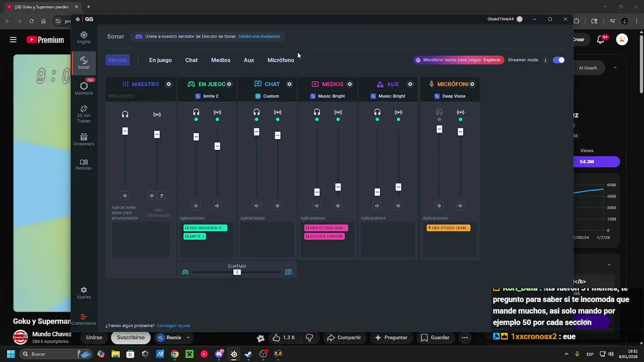Open the Chat Custom preset dropdown
Viewport: 644px width, 362px height.
[x=267, y=96]
